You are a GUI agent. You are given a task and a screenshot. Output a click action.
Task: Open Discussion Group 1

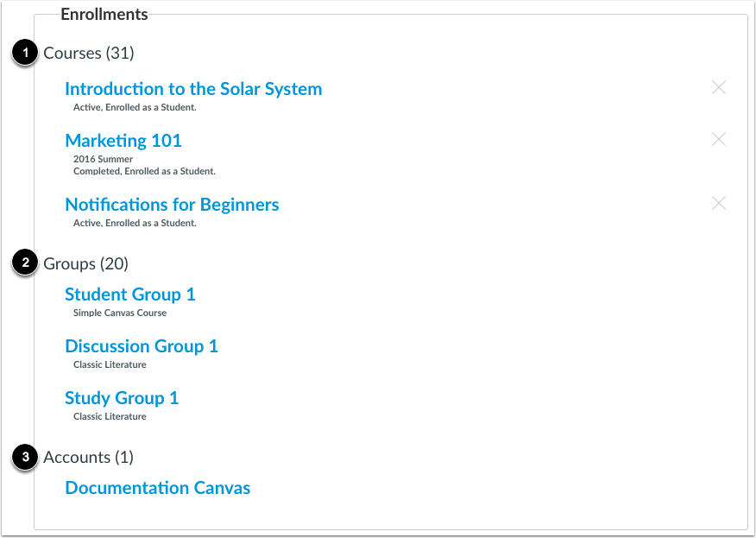coord(142,346)
